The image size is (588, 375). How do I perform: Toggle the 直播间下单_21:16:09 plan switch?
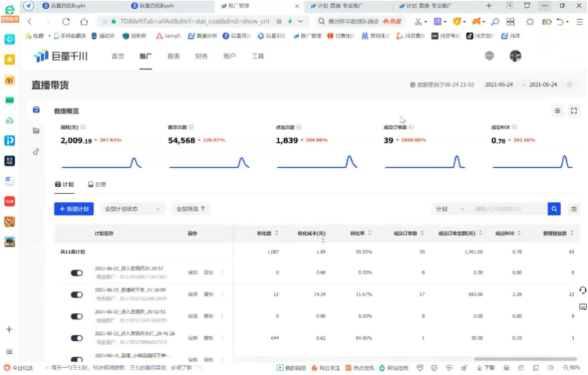(x=76, y=294)
